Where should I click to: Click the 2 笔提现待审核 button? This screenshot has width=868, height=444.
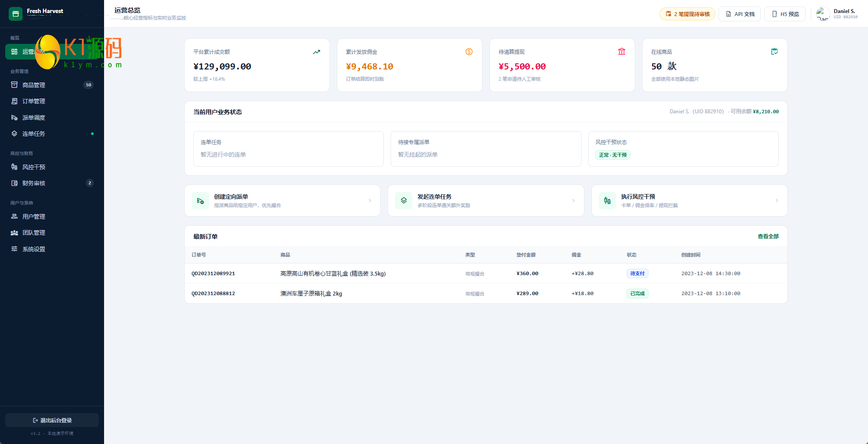tap(687, 14)
